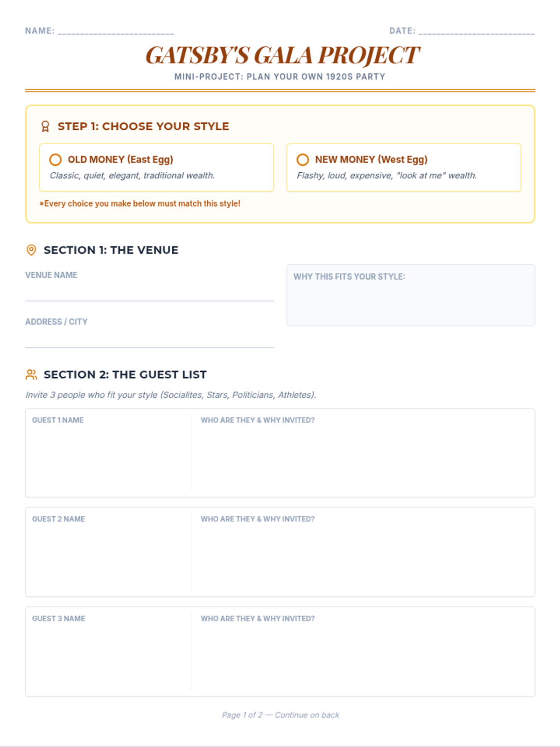The image size is (560, 747).
Task: Click Guest 2 Who Are They & Why Invited field
Action: click(x=363, y=552)
